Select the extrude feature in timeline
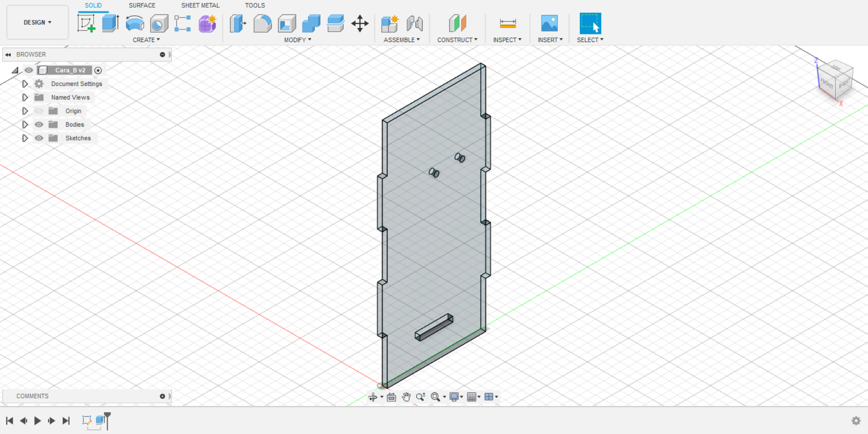 tap(100, 420)
